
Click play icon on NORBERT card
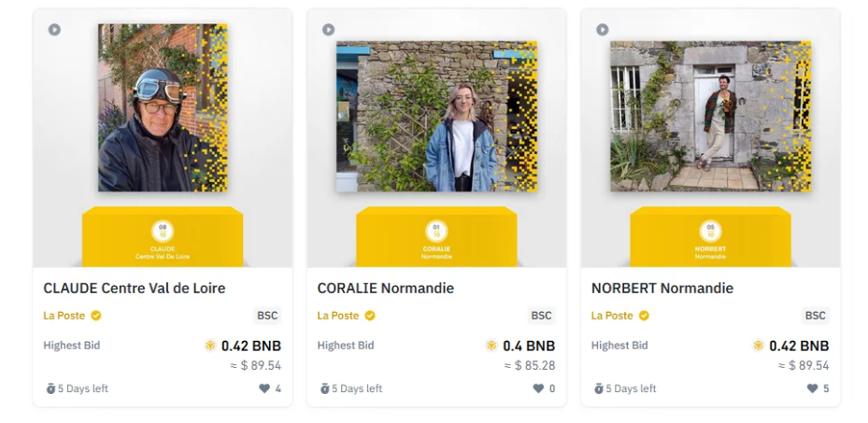(x=603, y=30)
